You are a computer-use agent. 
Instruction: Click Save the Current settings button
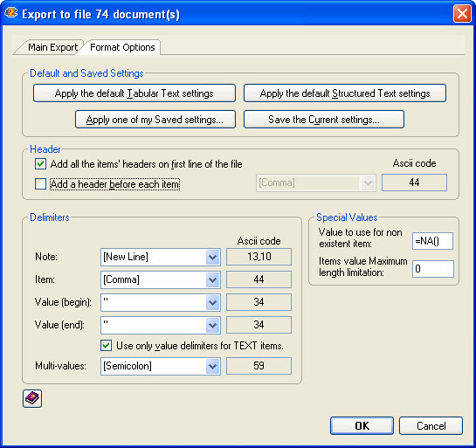pos(324,120)
